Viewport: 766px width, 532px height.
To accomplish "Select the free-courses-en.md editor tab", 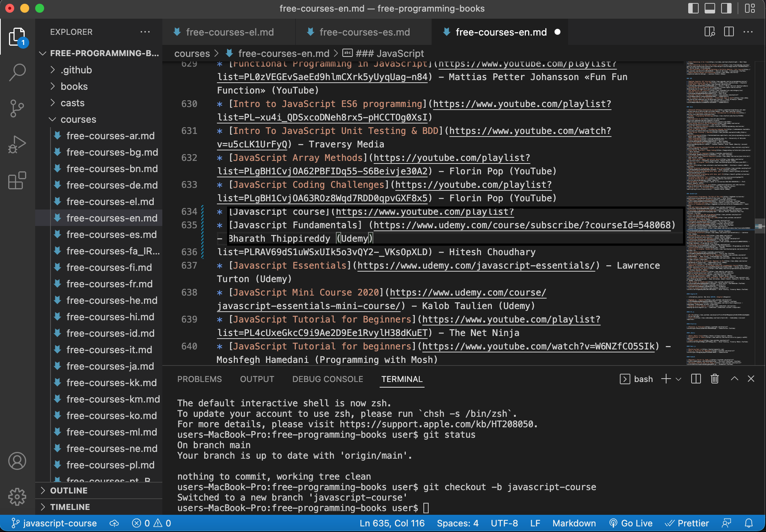I will point(500,32).
